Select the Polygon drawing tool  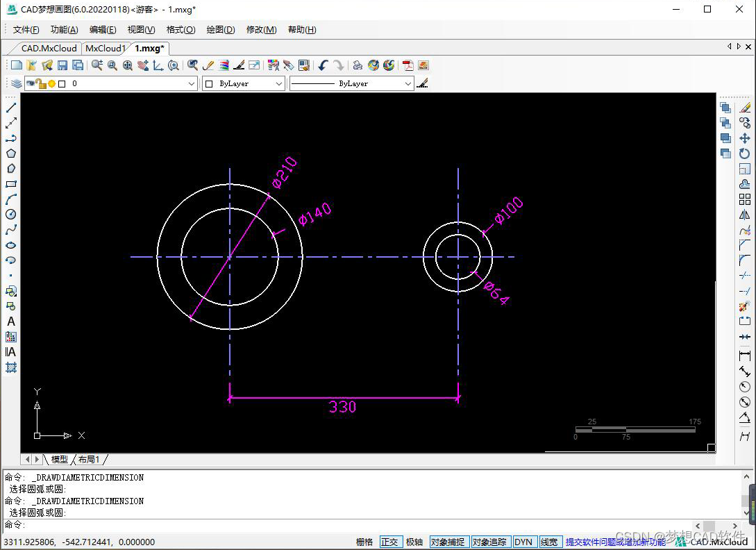tap(11, 153)
